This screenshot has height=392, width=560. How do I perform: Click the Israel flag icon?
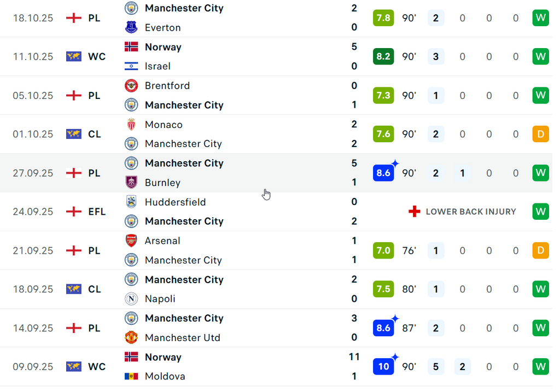click(131, 66)
